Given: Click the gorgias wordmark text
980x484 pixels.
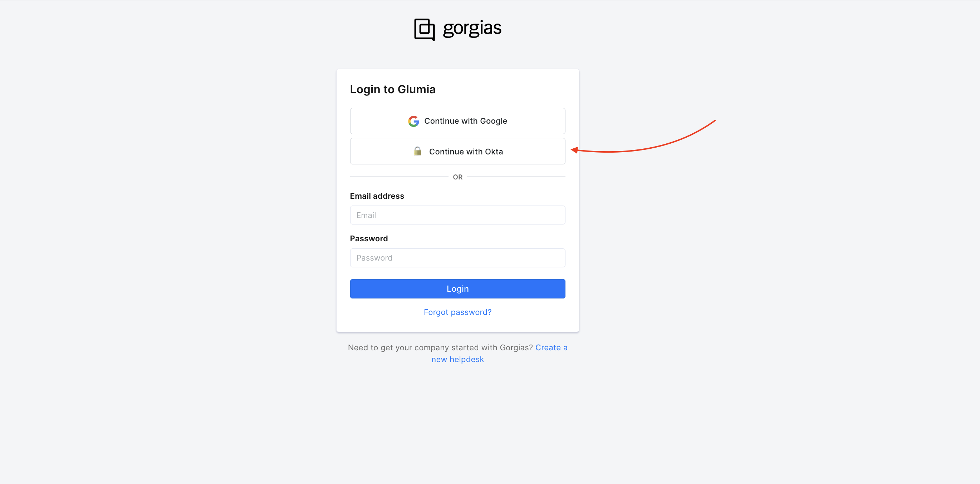Looking at the screenshot, I should [472, 28].
